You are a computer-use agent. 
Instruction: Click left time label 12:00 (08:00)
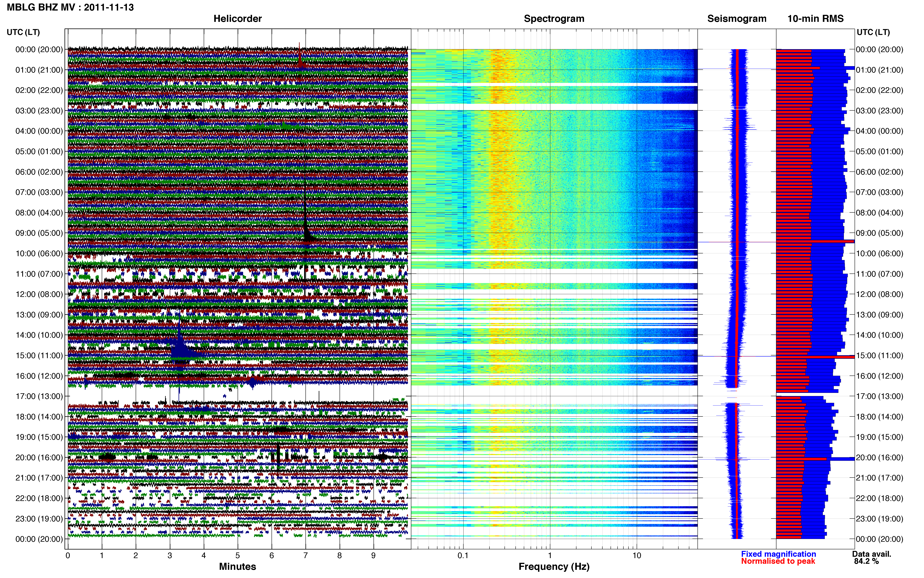click(39, 294)
